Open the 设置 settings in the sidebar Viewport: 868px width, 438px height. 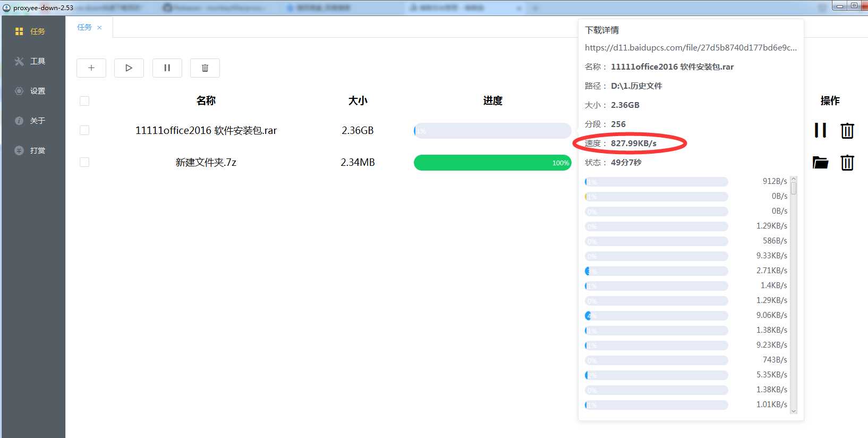(33, 91)
